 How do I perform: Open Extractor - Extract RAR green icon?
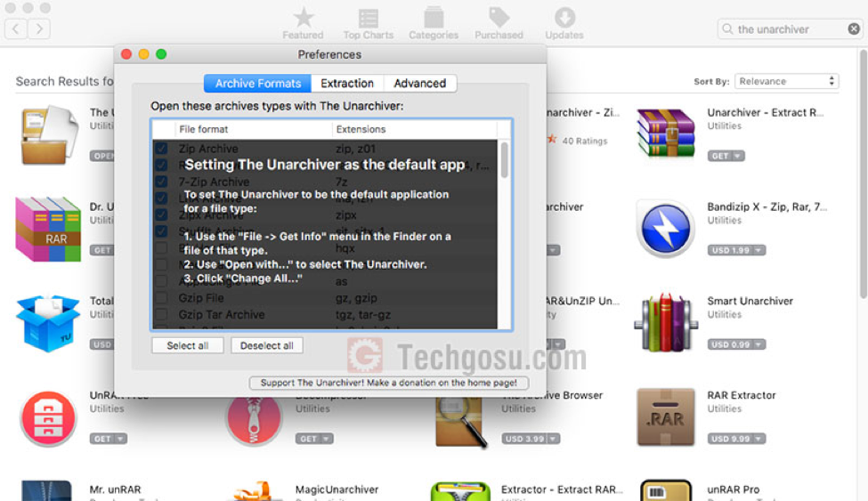[x=460, y=491]
